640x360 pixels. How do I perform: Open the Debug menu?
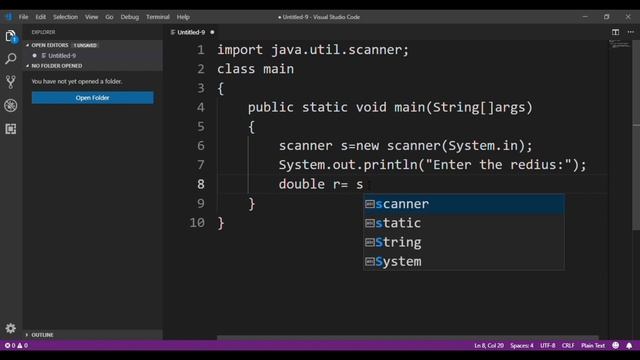(129, 17)
